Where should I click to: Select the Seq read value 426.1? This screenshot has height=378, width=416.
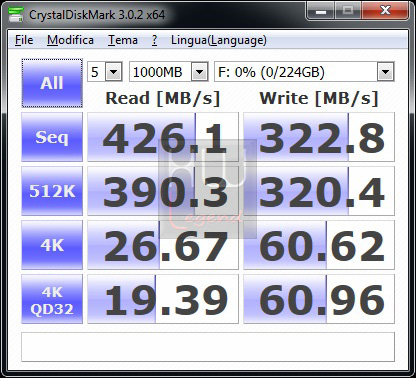coord(163,137)
